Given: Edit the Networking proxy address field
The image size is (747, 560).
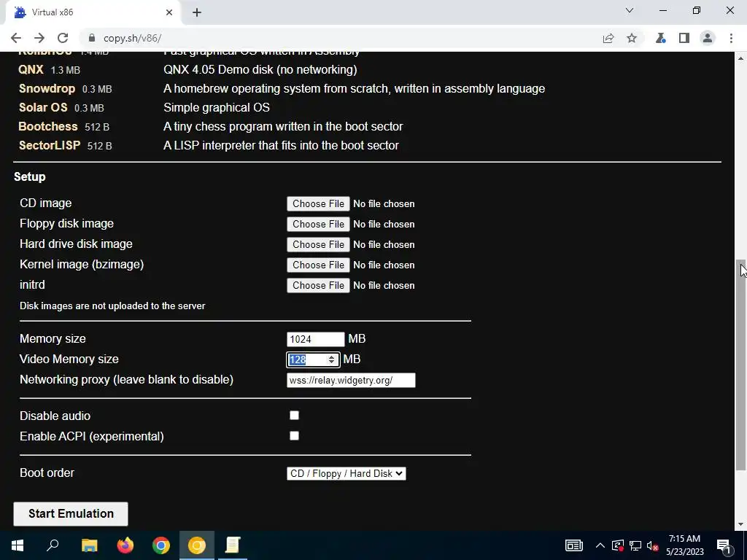Looking at the screenshot, I should (x=351, y=381).
